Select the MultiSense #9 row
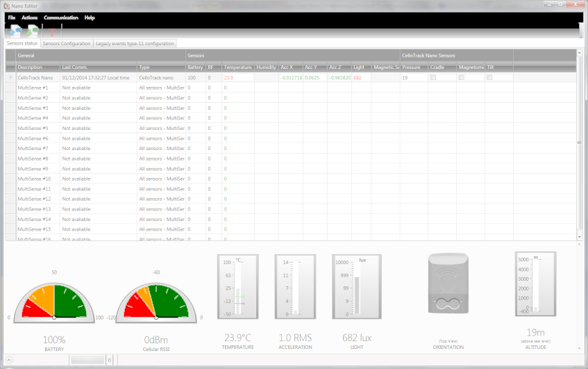This screenshot has height=369, width=588. pyautogui.click(x=291, y=169)
